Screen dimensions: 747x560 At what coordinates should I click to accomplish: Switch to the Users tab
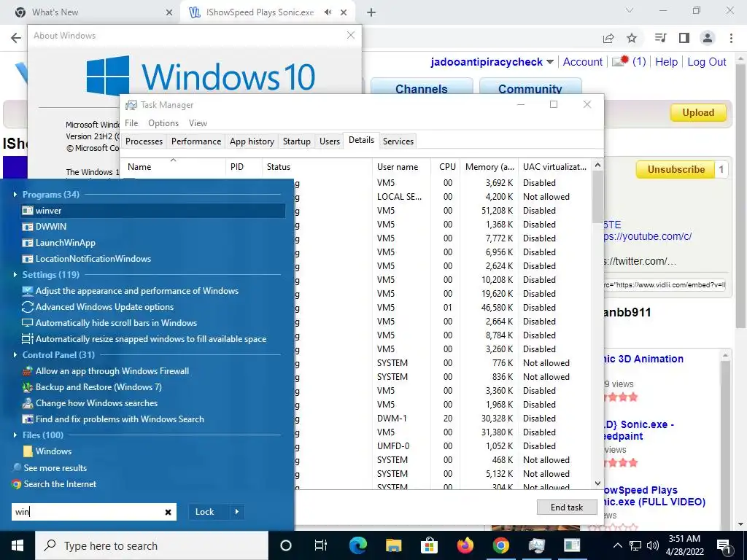pyautogui.click(x=330, y=141)
